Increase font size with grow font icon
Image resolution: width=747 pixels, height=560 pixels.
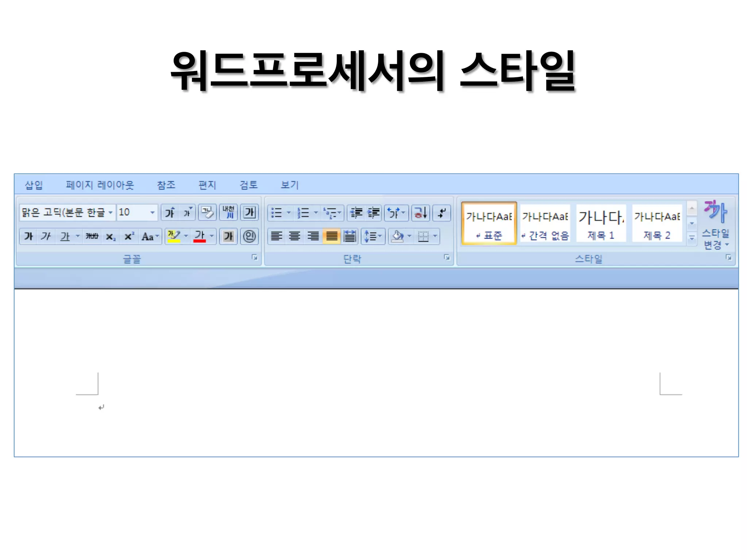click(x=170, y=213)
